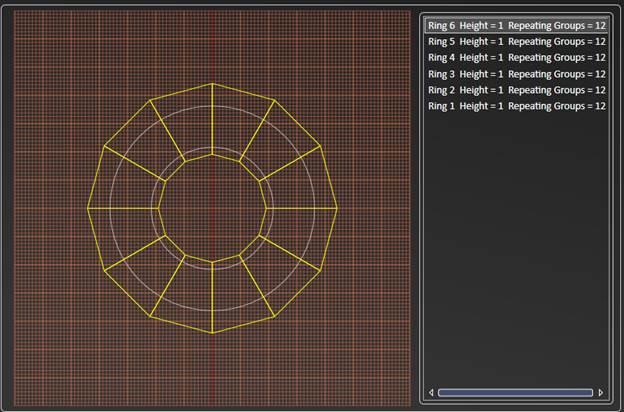Click the topmost vertex of outer yellow polygon
The height and width of the screenshot is (412, 624).
213,83
